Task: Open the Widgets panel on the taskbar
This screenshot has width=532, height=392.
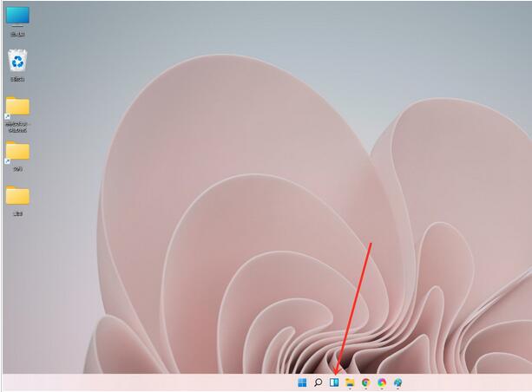Action: click(334, 382)
